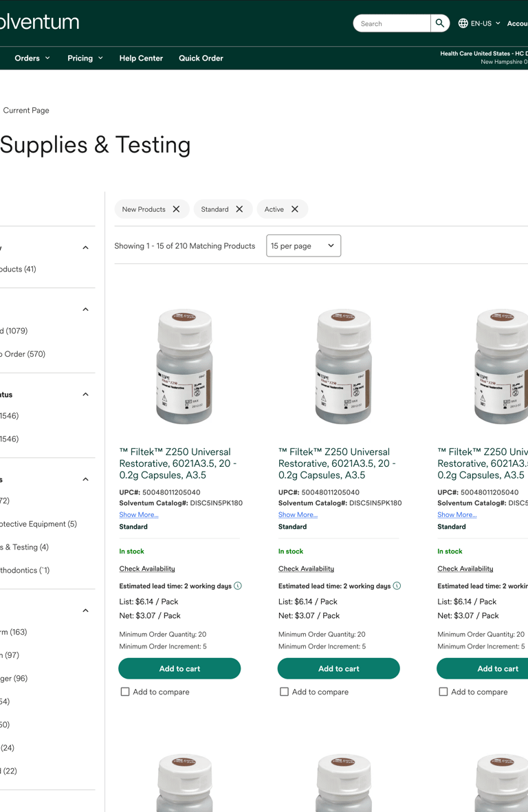Screen dimensions: 528x812
Task: Open second Filtek Z250 product image
Action: [344, 366]
